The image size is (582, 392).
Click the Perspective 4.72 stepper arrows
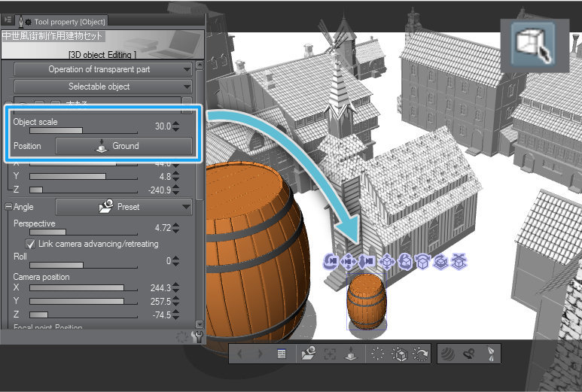[175, 228]
